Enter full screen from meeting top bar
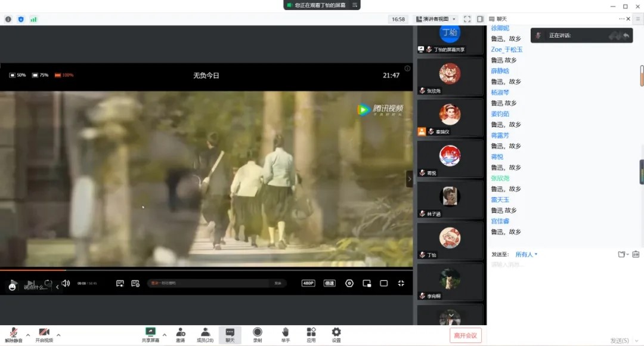 pyautogui.click(x=467, y=19)
